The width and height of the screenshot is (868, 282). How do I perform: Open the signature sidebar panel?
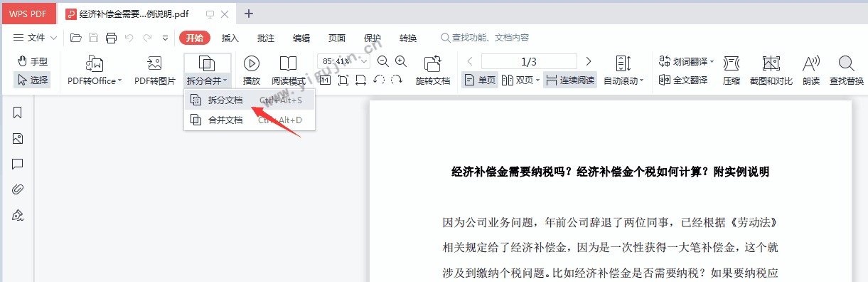(18, 215)
